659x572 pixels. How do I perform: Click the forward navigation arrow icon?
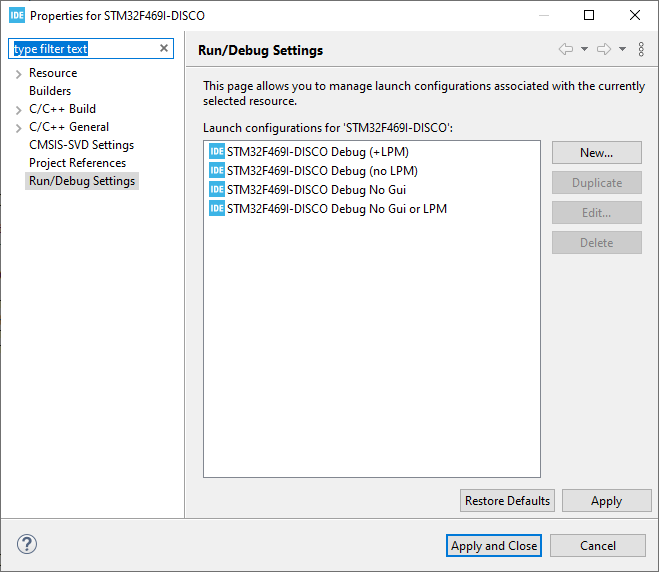pos(604,49)
